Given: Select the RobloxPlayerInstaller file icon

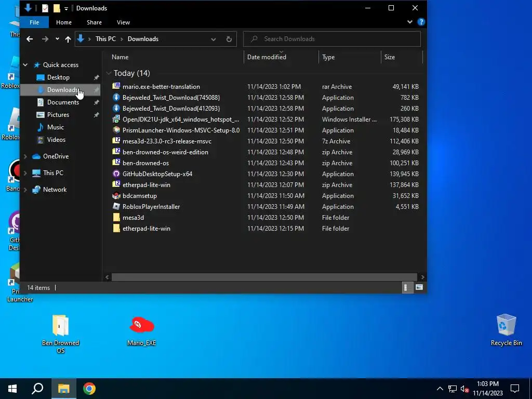Looking at the screenshot, I should coord(116,206).
